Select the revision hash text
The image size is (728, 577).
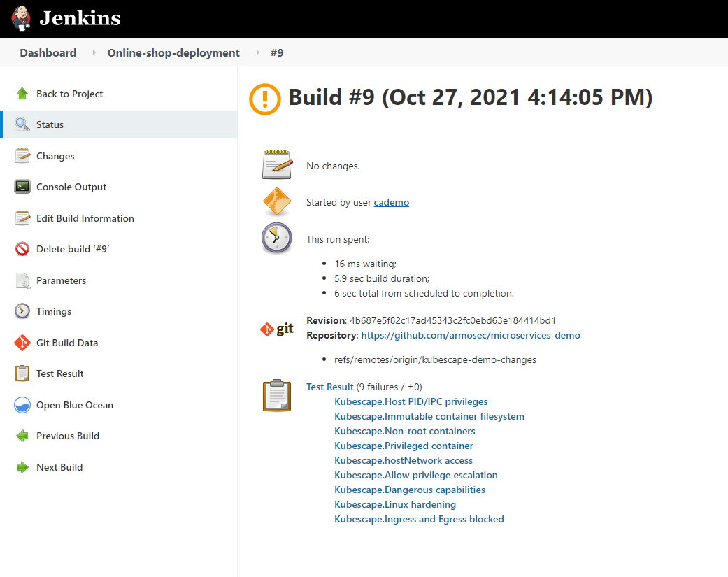(x=452, y=320)
